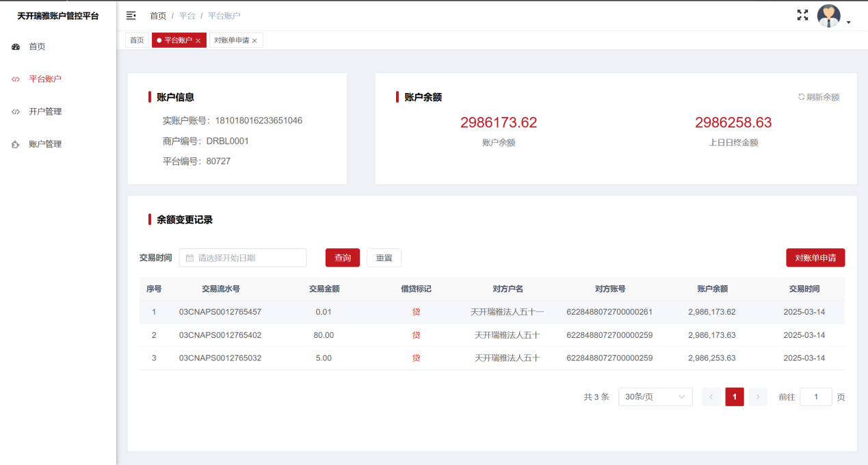Click the 对账单申请 button
This screenshot has width=868, height=465.
click(815, 258)
